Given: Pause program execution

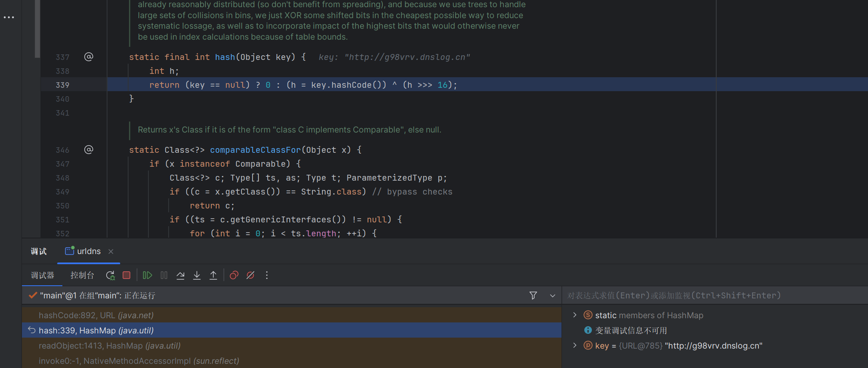Looking at the screenshot, I should pyautogui.click(x=164, y=276).
